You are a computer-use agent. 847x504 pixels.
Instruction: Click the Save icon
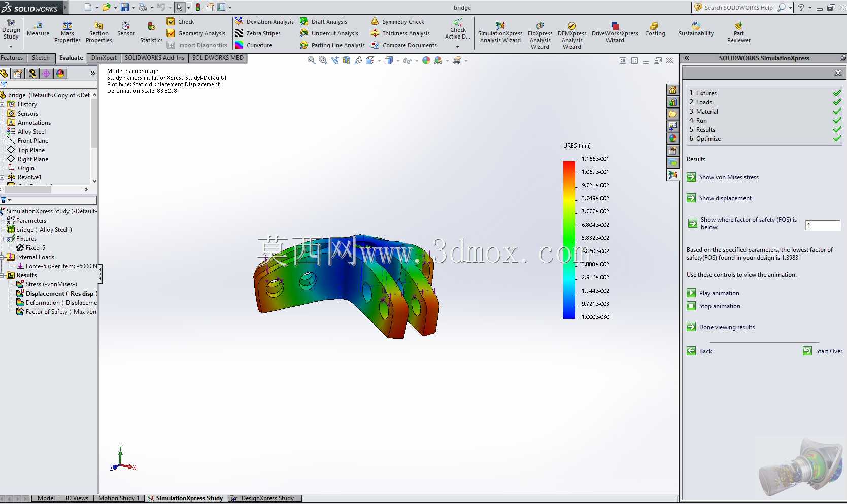click(124, 7)
